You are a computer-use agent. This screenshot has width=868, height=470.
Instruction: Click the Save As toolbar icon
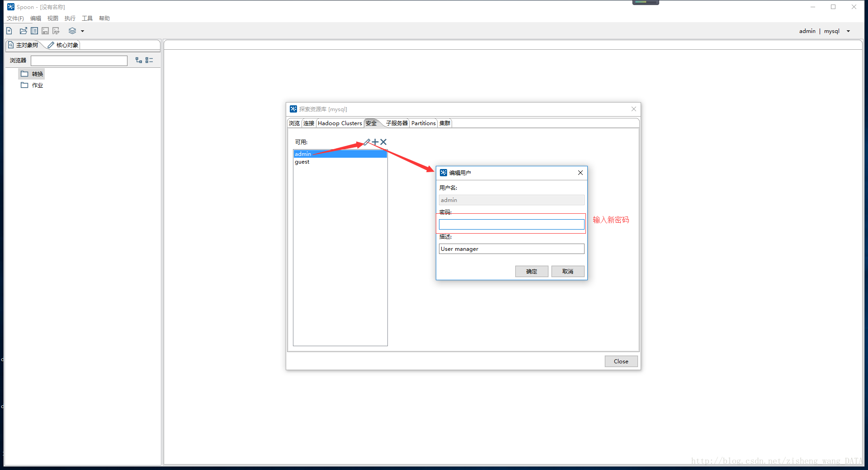[x=56, y=31]
